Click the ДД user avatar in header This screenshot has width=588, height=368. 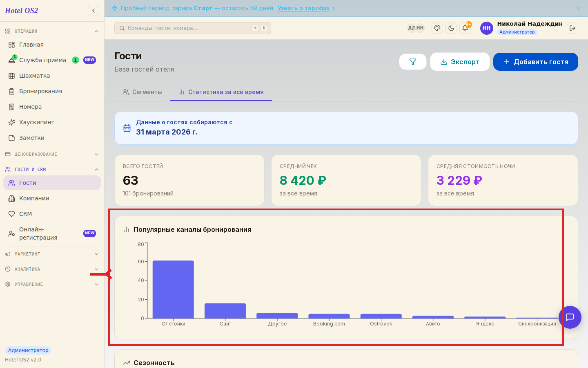coord(411,28)
